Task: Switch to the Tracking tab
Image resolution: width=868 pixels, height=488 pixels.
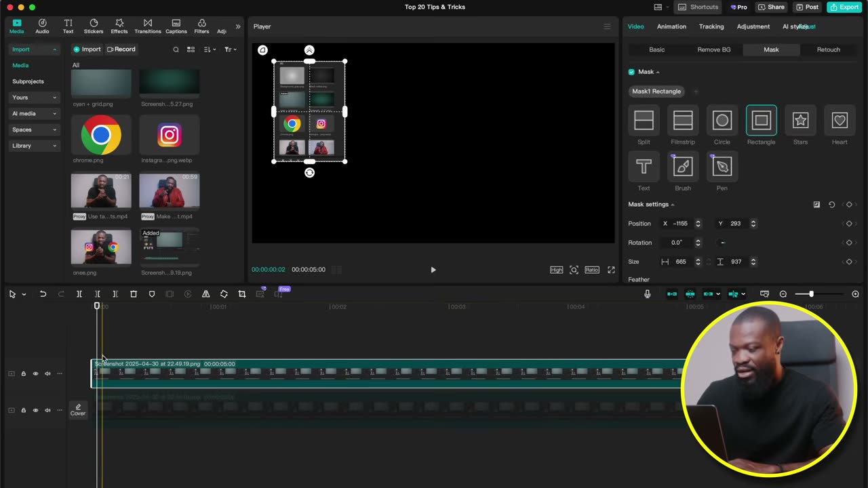Action: tap(711, 26)
